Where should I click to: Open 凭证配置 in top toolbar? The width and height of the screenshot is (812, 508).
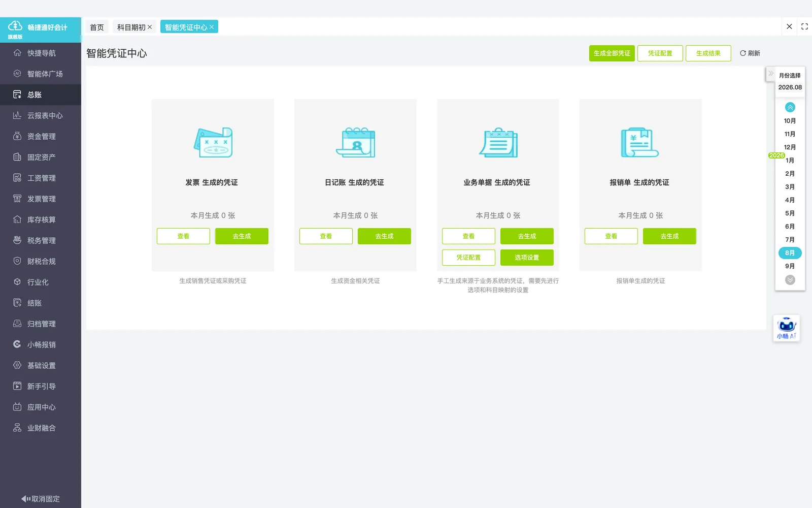[660, 53]
